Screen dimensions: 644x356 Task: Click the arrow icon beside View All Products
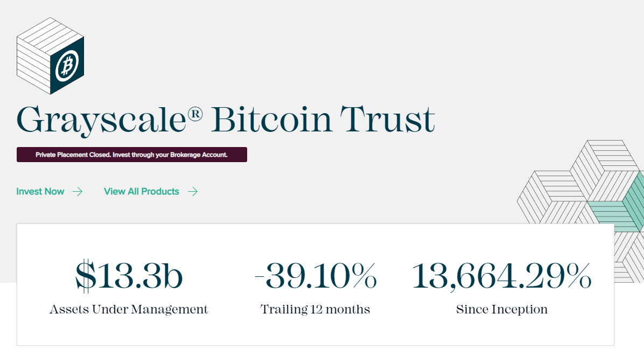tap(192, 191)
